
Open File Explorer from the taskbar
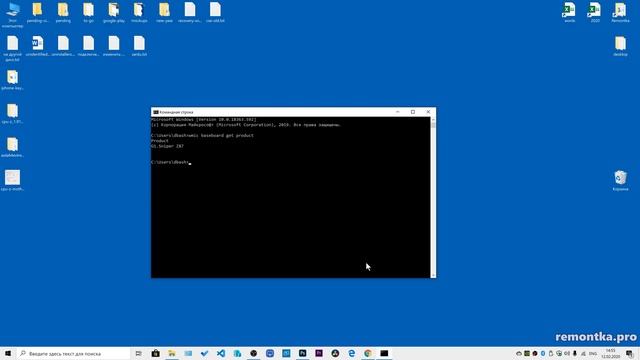pos(172,353)
